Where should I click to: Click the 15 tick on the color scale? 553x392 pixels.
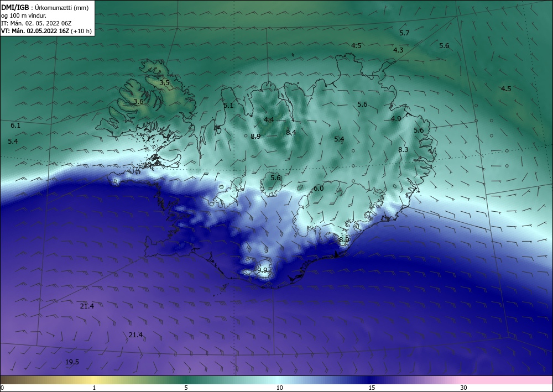point(372,388)
